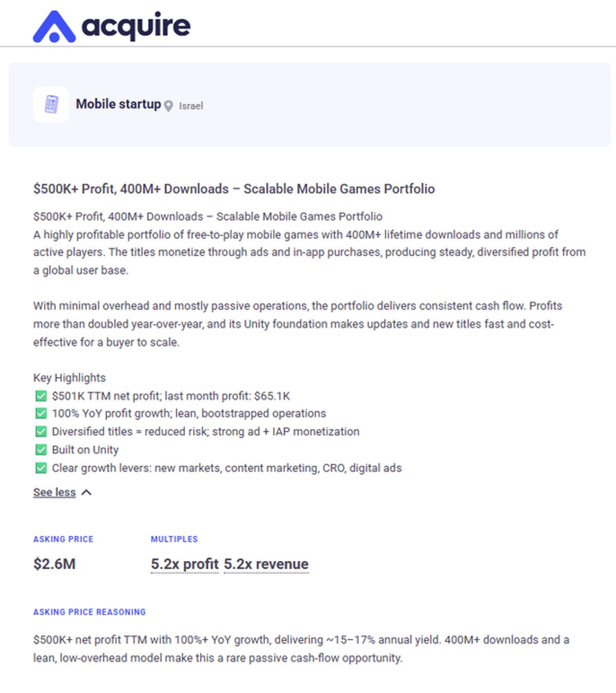Click the $2.6M asking price value
Image resolution: width=616 pixels, height=693 pixels.
tap(54, 564)
